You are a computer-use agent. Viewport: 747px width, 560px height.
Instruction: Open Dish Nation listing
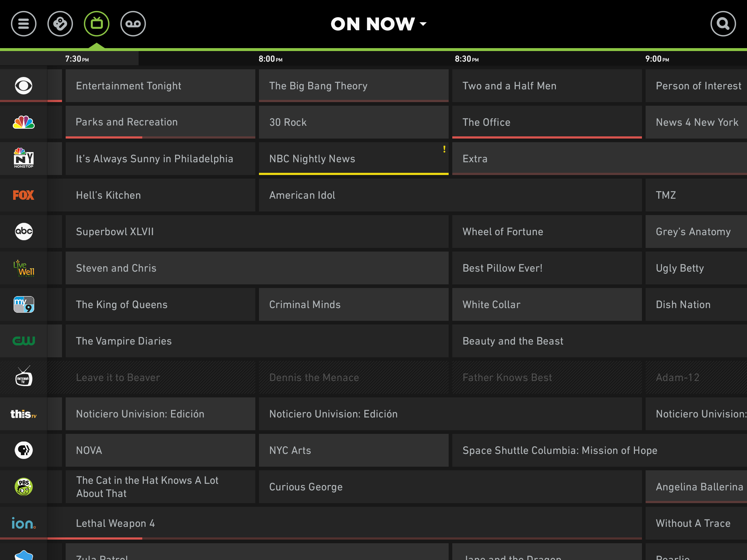coord(696,304)
